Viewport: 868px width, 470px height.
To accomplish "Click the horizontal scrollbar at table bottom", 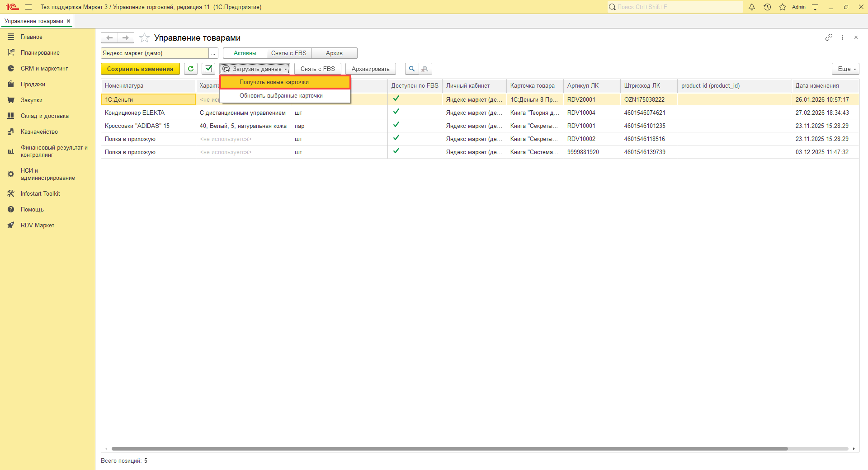I will pos(449,449).
